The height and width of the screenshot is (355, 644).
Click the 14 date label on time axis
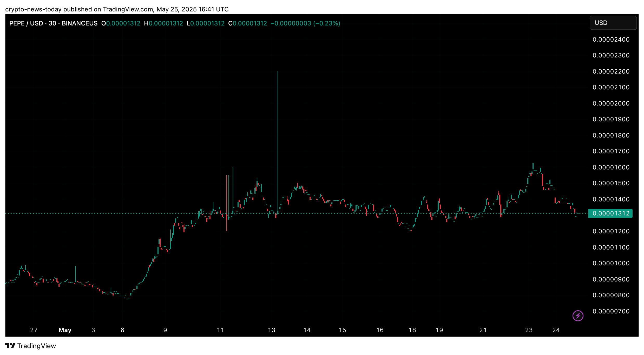307,330
